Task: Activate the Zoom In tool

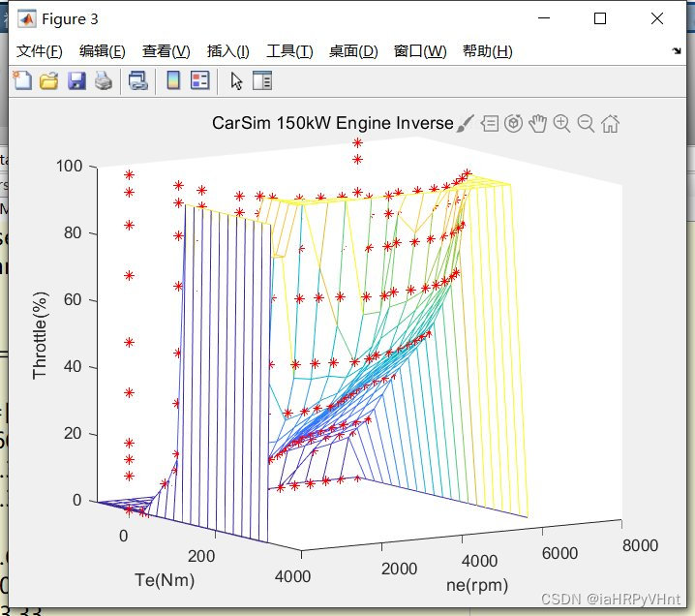Action: pyautogui.click(x=562, y=123)
